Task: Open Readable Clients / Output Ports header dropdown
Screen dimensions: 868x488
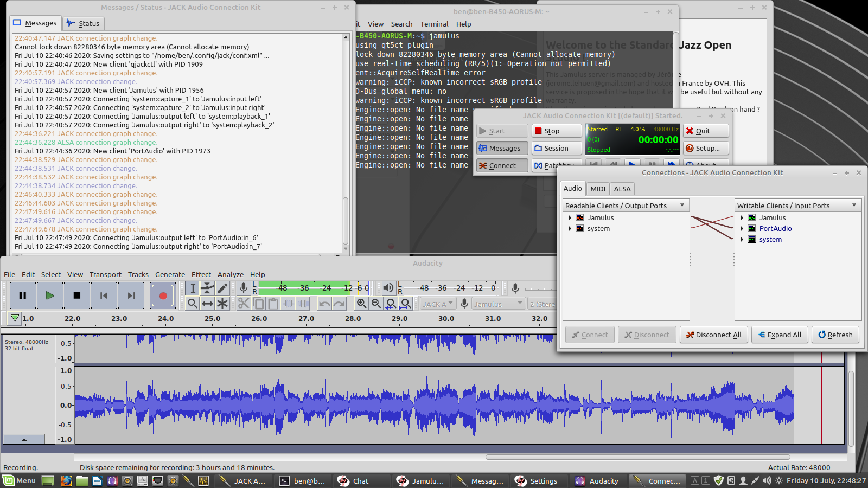Action: point(626,206)
